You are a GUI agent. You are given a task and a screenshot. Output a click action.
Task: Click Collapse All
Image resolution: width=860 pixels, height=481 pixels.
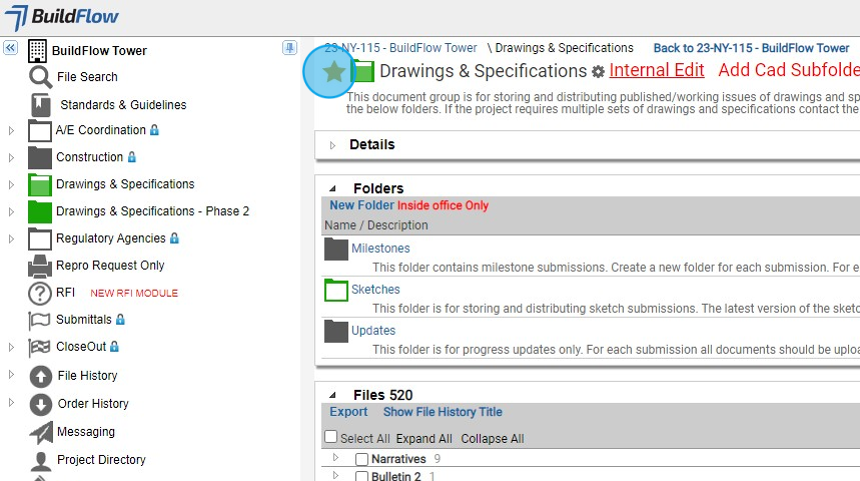coord(493,439)
